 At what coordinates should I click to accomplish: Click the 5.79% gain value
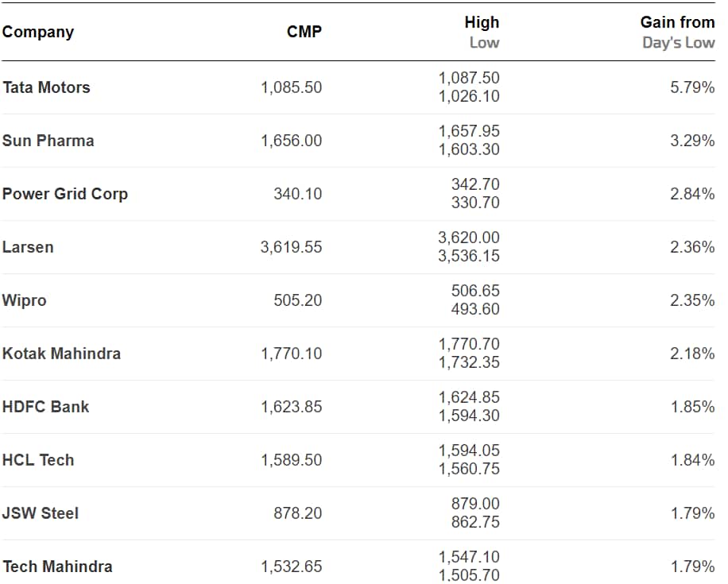point(692,87)
